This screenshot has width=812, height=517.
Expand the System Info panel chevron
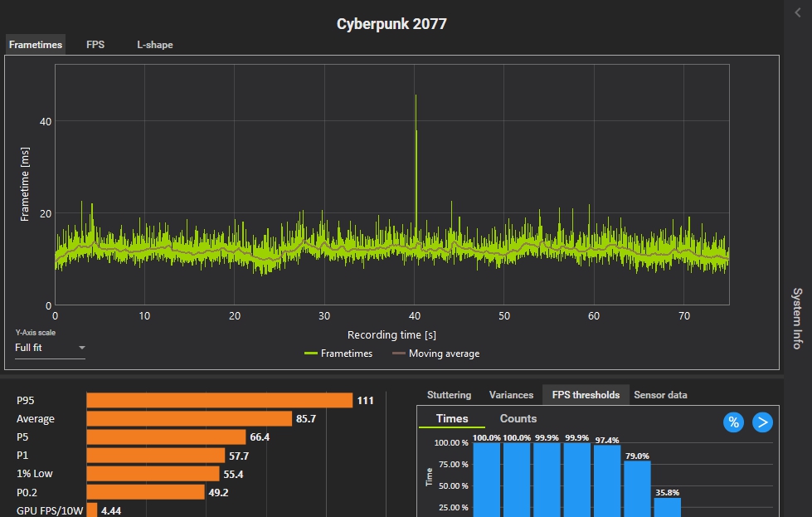798,12
